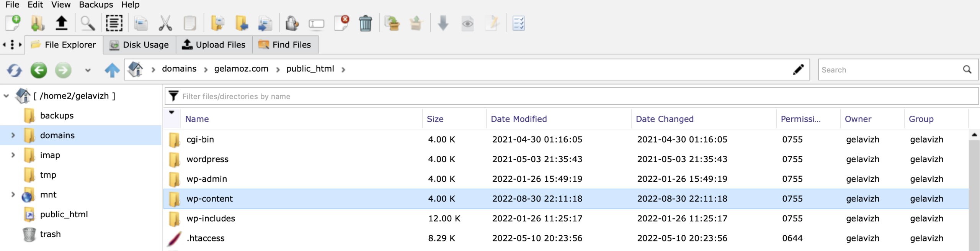Open the File menu
Image resolution: width=980 pixels, height=251 pixels.
point(12,5)
